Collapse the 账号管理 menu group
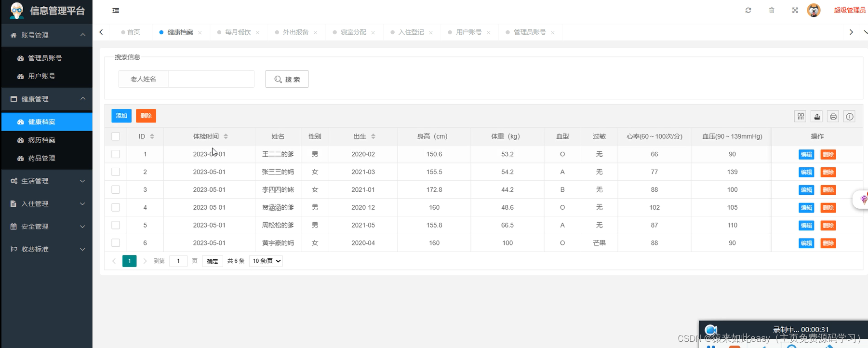The image size is (868, 348). point(47,35)
